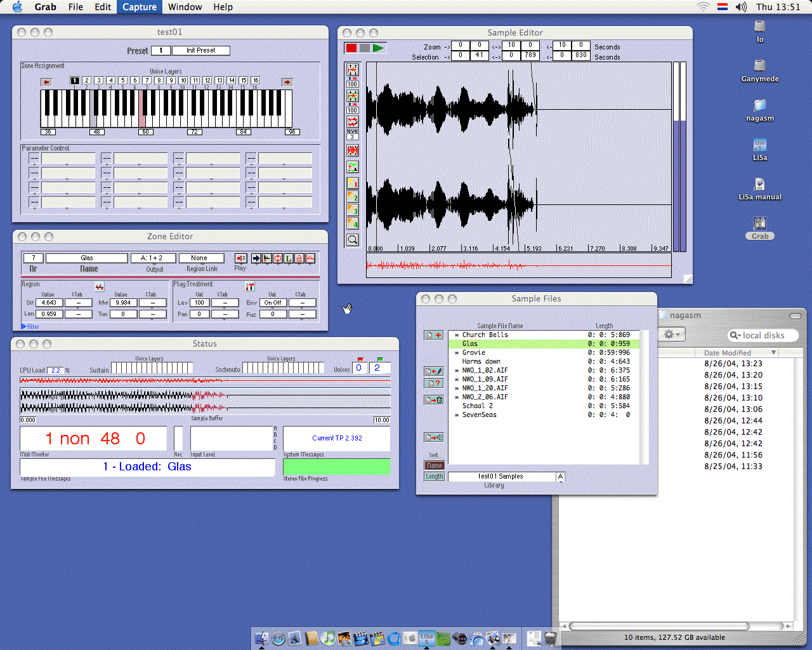812x650 pixels.
Task: Click the sample file info question icon
Action: (x=434, y=383)
